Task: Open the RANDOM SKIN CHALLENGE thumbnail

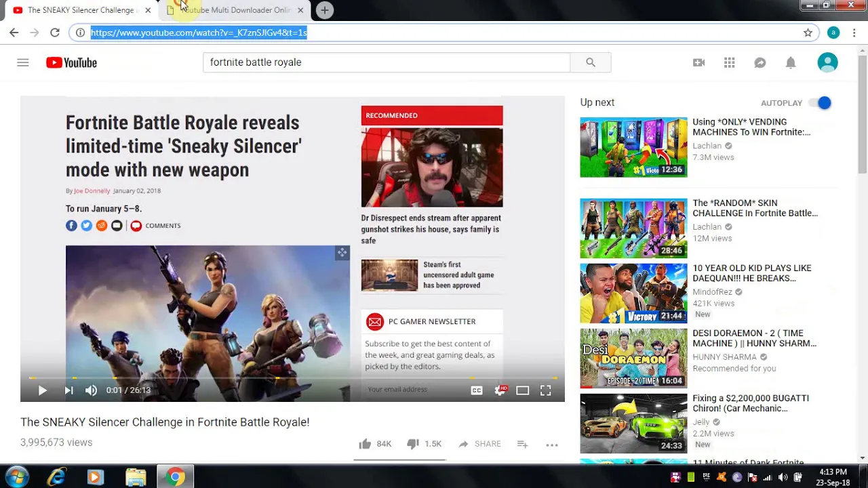Action: [x=633, y=228]
